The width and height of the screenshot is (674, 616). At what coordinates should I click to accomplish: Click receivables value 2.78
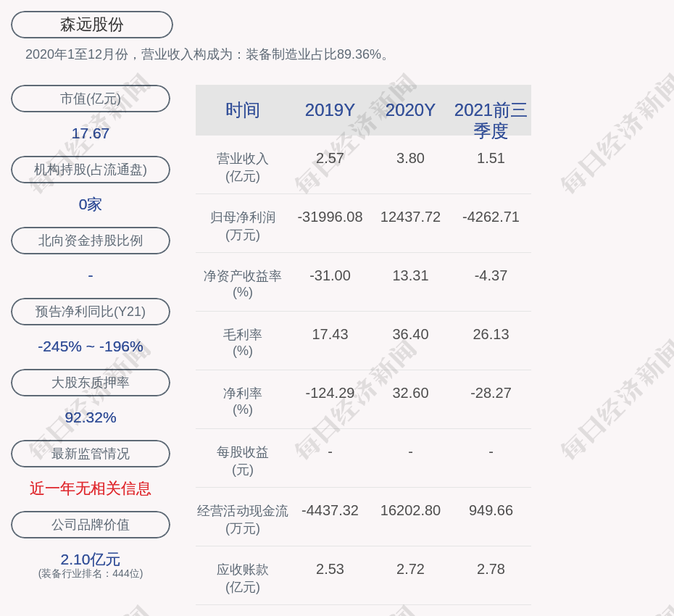pos(491,569)
